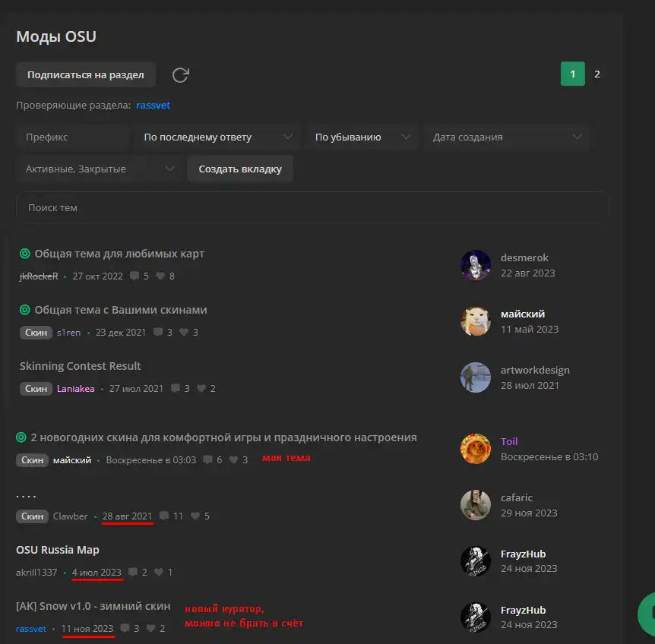The height and width of the screenshot is (644, 655).
Task: Open the Skinning Contest Result thread
Action: click(x=81, y=366)
